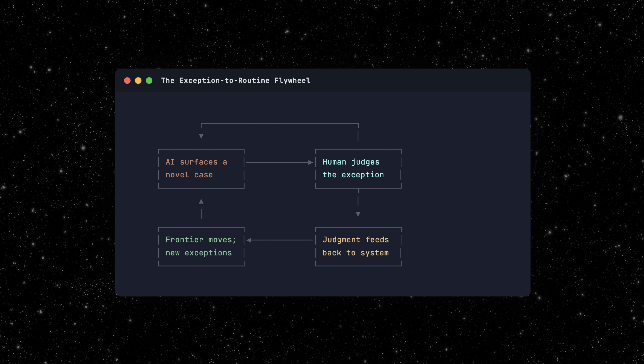The height and width of the screenshot is (364, 644).
Task: Select the 'AI surfaces a novel case' box
Action: coord(201,169)
